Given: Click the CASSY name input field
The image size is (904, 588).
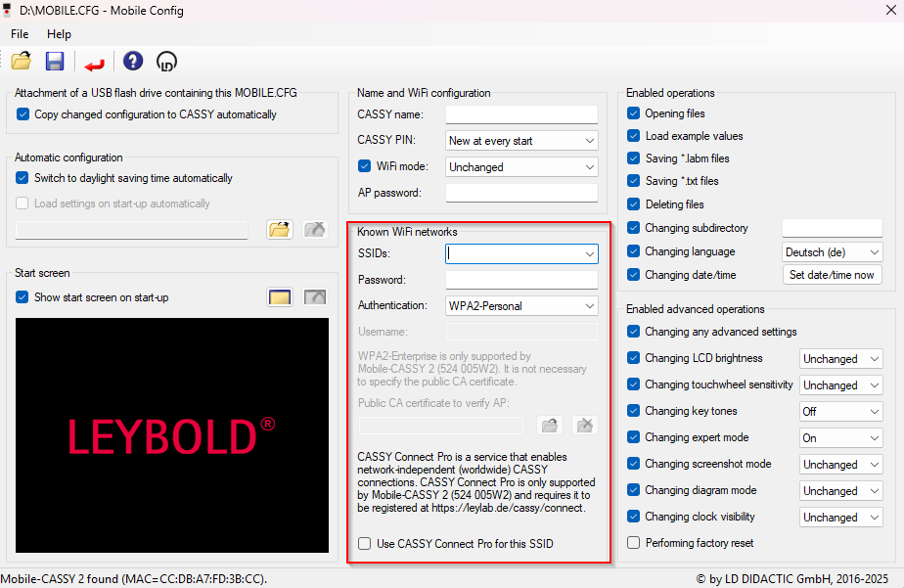Looking at the screenshot, I should 521,114.
